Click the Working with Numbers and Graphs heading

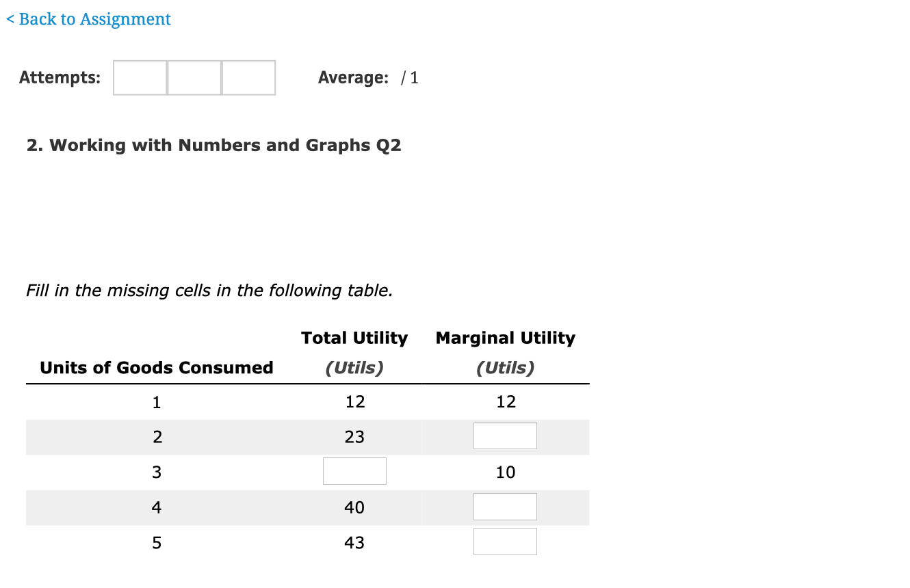tap(213, 145)
